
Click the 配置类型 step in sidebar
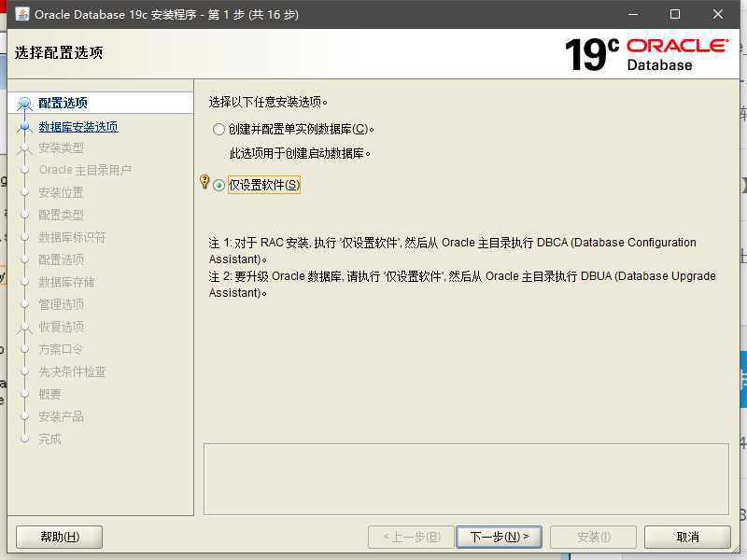[61, 216]
